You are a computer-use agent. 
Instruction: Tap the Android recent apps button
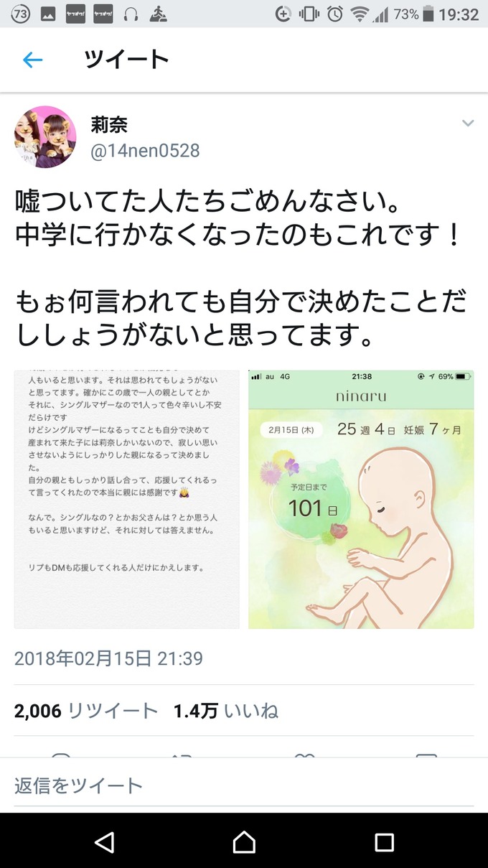pos(385,841)
